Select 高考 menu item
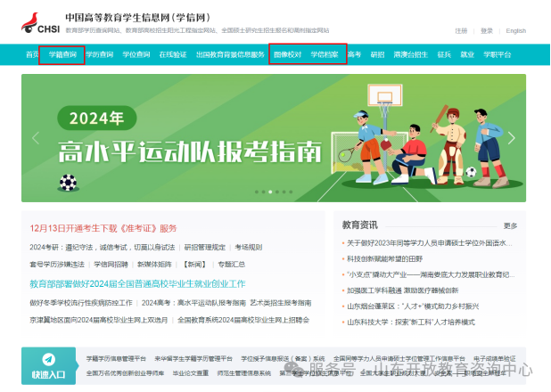This screenshot has height=392, width=551. coord(354,54)
